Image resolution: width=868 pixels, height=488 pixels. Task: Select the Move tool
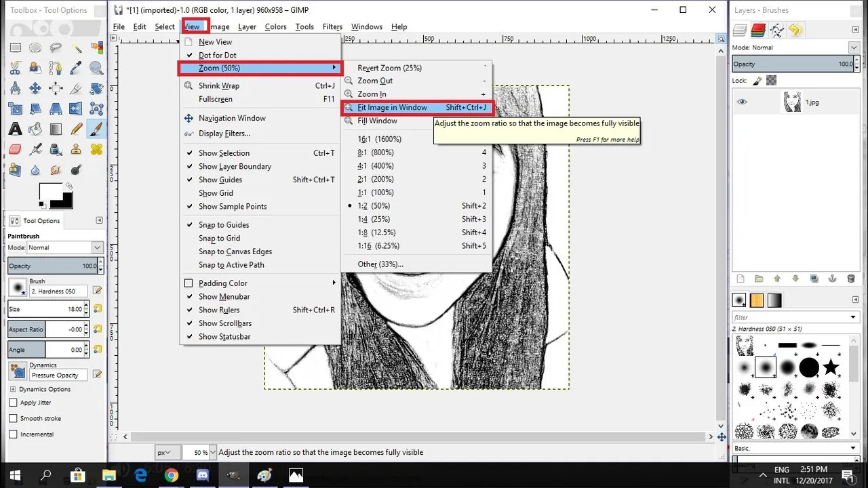[x=35, y=89]
